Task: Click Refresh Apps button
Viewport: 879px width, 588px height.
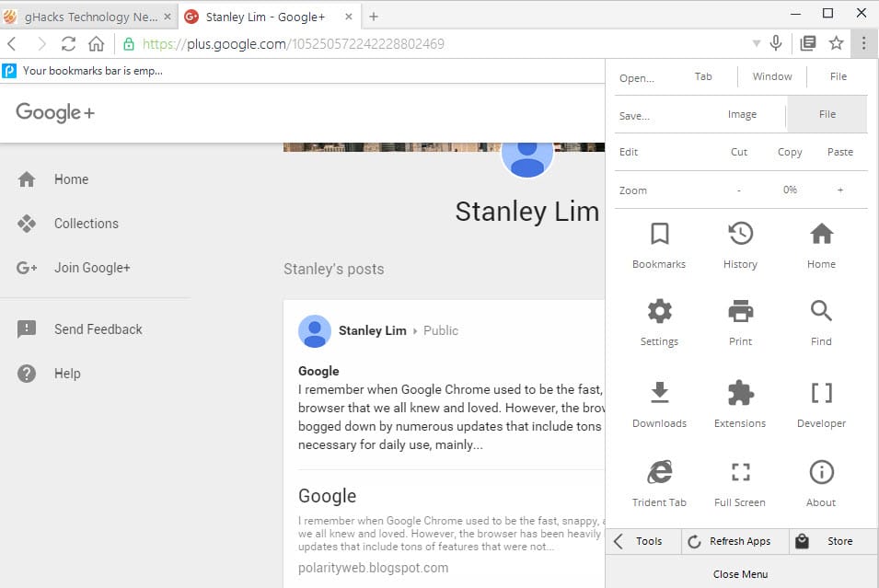Action: [734, 541]
